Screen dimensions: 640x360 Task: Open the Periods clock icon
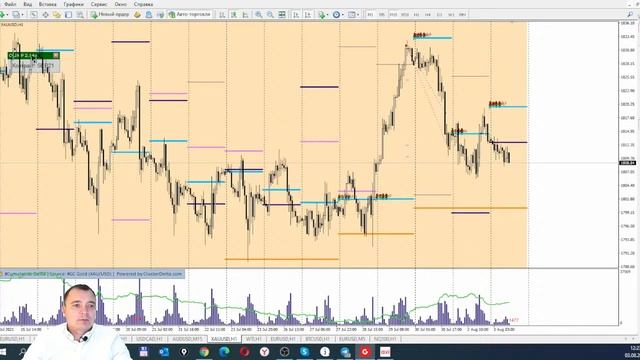pos(336,15)
